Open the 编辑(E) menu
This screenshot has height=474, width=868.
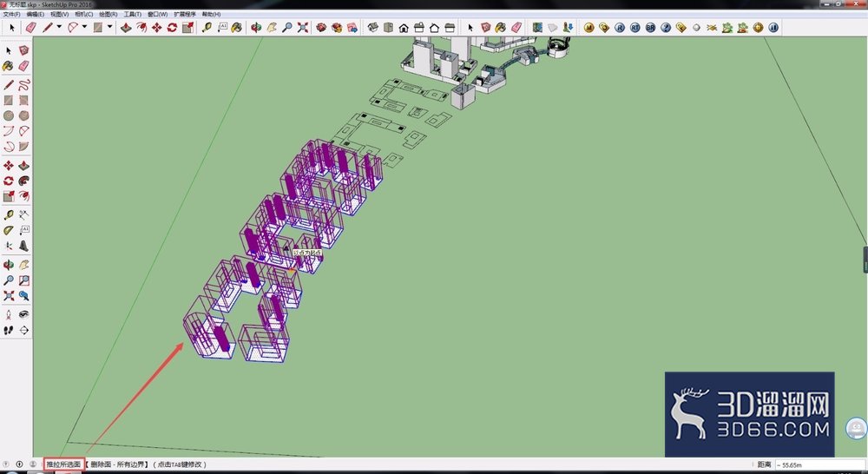click(x=36, y=14)
